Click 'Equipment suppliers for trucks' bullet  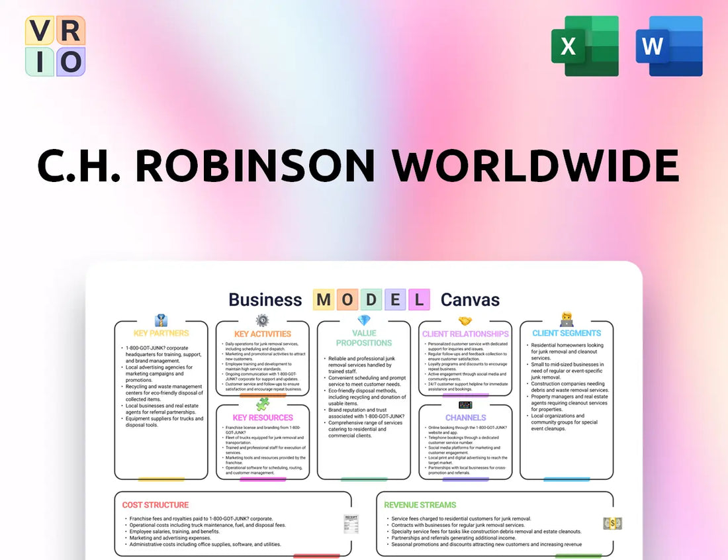click(164, 422)
